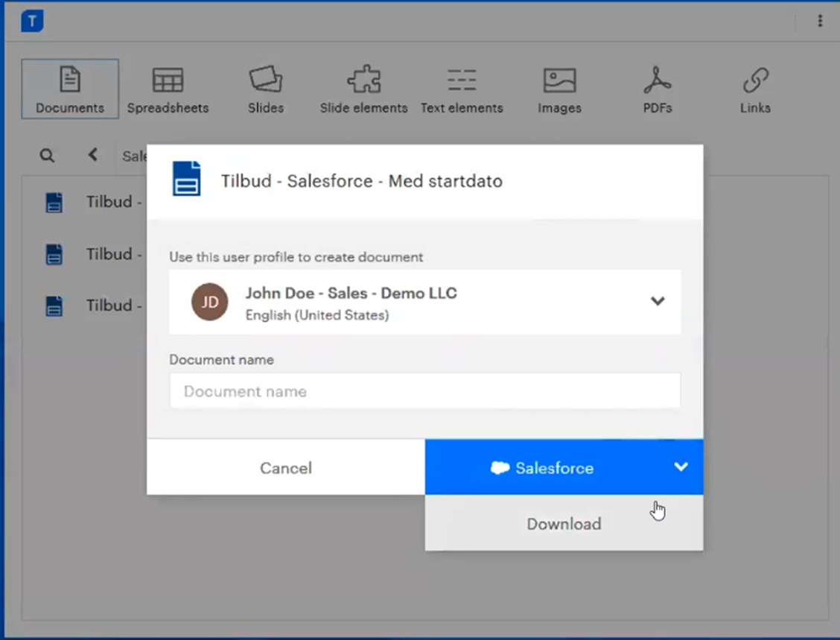Click the dialog title Tilbud - Salesforce - Med startdato
Screen dimensions: 840x640
[362, 181]
